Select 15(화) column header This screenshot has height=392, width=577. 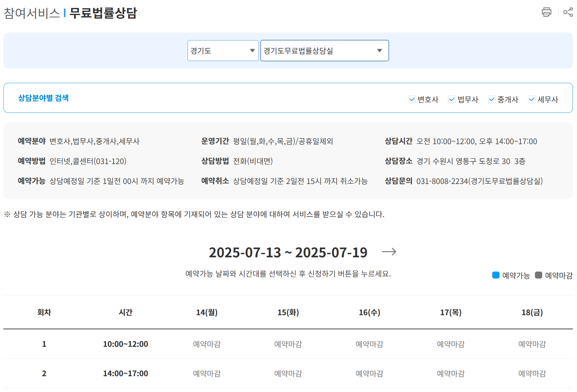288,312
